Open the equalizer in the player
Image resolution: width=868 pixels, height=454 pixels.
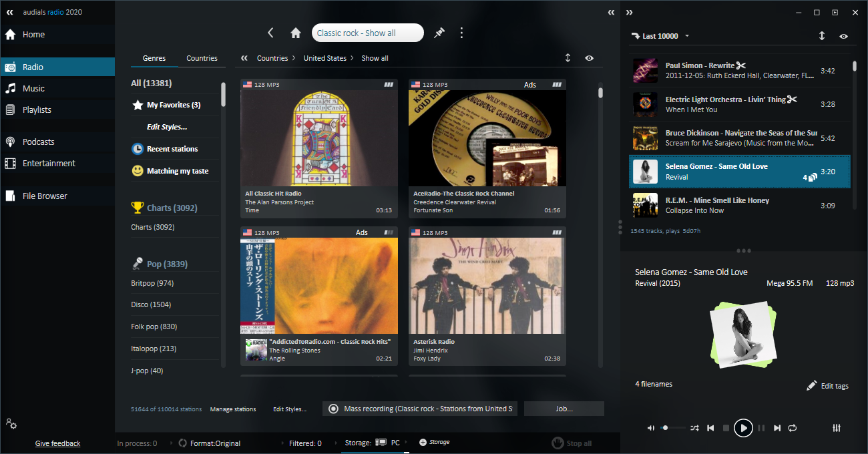(x=837, y=428)
